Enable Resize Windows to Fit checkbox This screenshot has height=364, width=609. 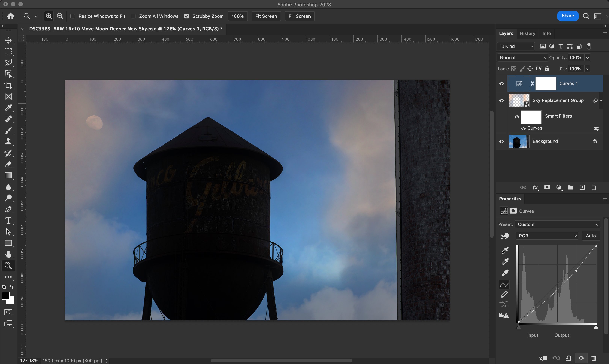coord(73,16)
